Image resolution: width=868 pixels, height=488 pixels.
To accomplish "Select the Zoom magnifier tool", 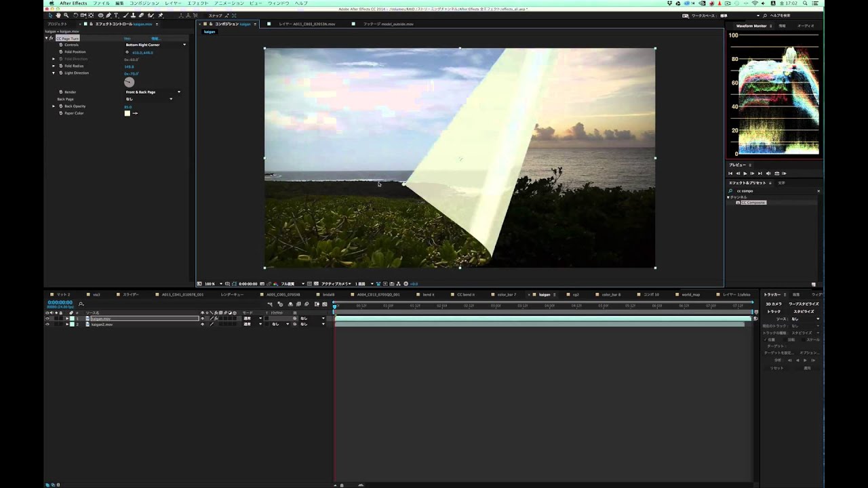I will click(x=66, y=15).
